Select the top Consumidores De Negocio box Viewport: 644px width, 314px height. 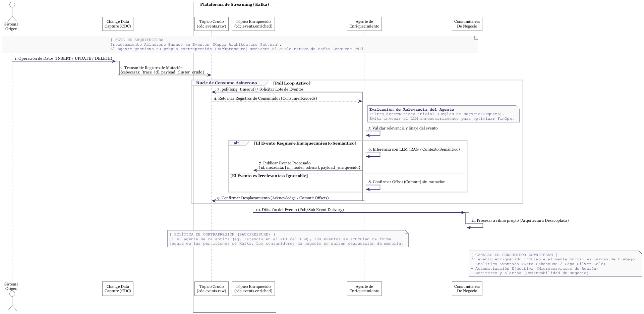tap(467, 24)
